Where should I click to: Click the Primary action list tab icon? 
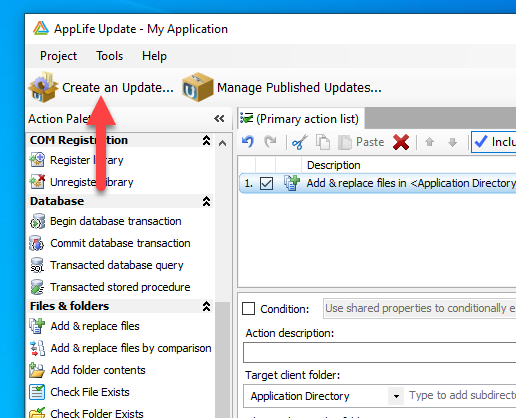247,118
